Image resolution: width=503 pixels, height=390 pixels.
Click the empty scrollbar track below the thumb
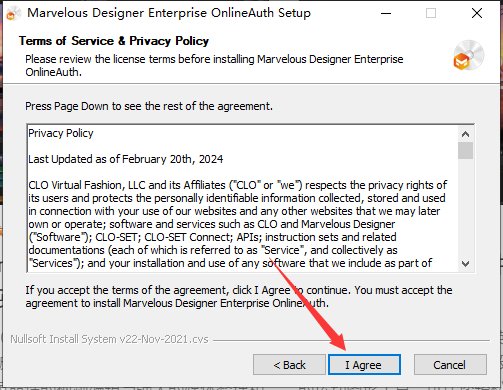[x=465, y=207]
